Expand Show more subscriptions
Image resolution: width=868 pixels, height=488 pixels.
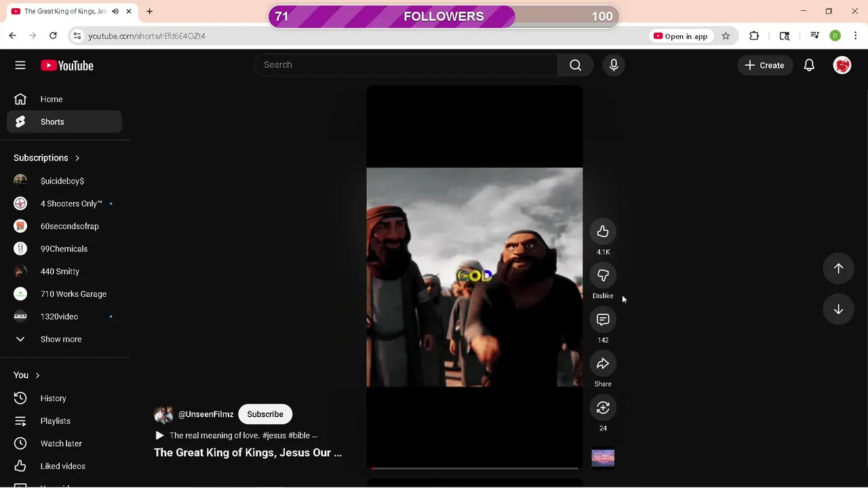click(x=64, y=339)
